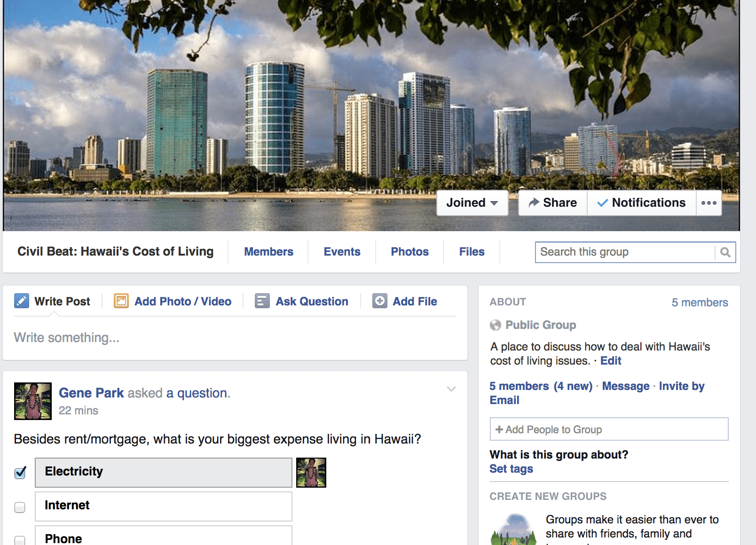This screenshot has height=545, width=756.
Task: Open Gene Park's profile thumbnail
Action: (33, 401)
